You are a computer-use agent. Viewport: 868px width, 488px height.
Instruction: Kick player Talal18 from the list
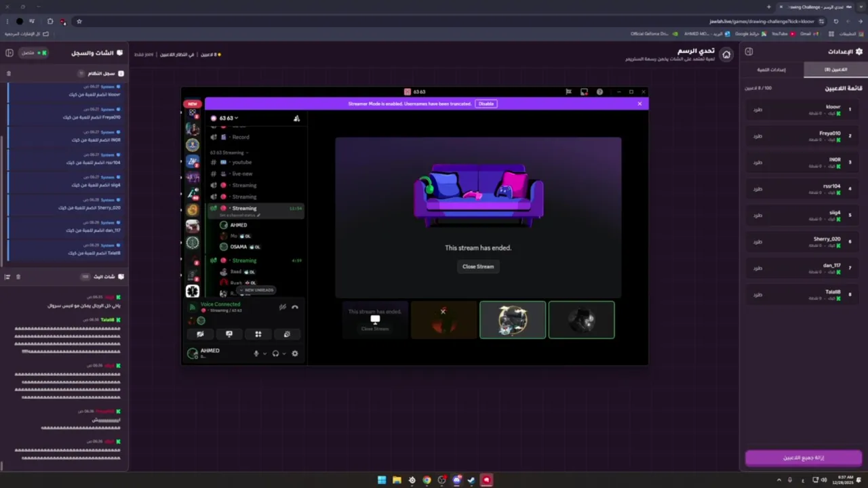point(757,295)
